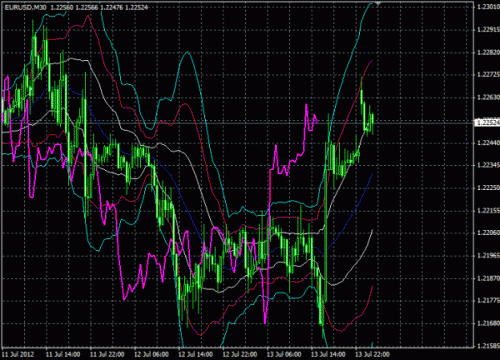Viewport: 500px width, 360px height.
Task: Click the 13 Jul 14:00 time label
Action: [328, 354]
